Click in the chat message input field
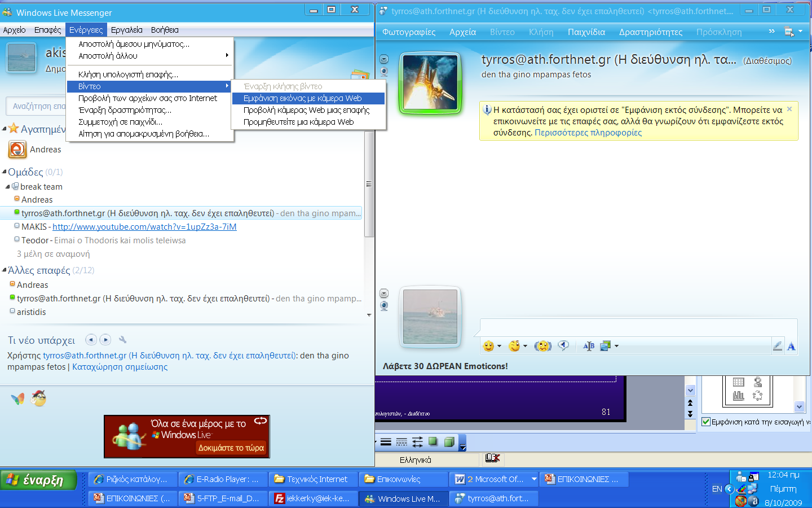Screen dimensions: 812x508 pyautogui.click(x=638, y=329)
